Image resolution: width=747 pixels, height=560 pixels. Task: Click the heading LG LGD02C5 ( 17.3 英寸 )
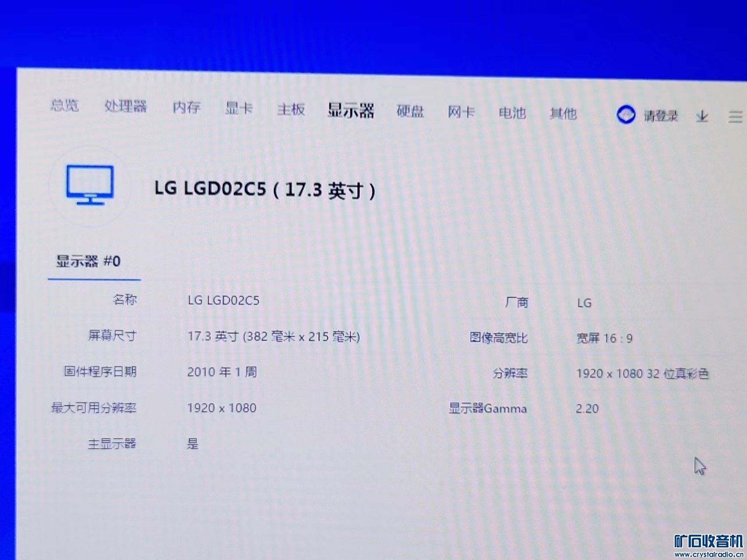265,190
